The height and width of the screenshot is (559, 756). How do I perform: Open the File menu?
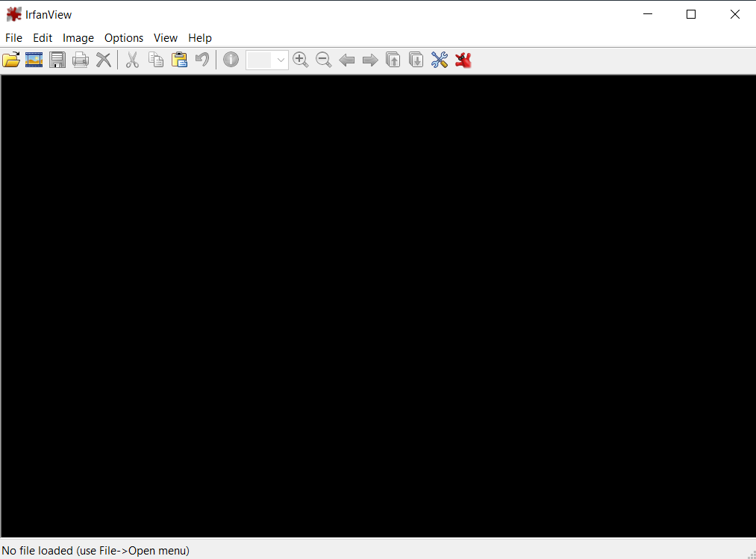pyautogui.click(x=13, y=38)
